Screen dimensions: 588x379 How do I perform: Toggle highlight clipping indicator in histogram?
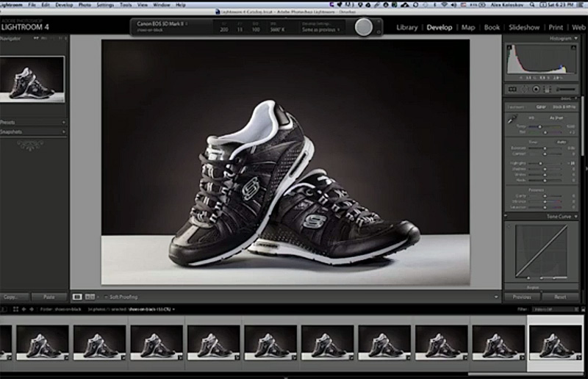[573, 48]
